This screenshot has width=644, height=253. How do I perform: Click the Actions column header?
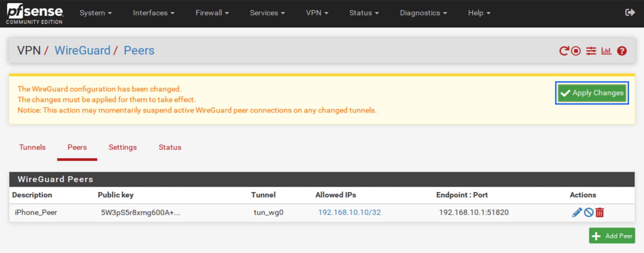click(583, 195)
